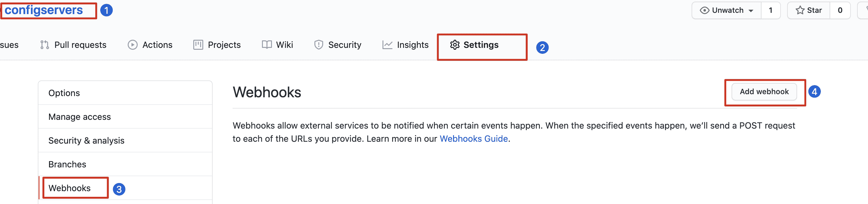
Task: Open the configservers repository link
Action: (x=44, y=10)
